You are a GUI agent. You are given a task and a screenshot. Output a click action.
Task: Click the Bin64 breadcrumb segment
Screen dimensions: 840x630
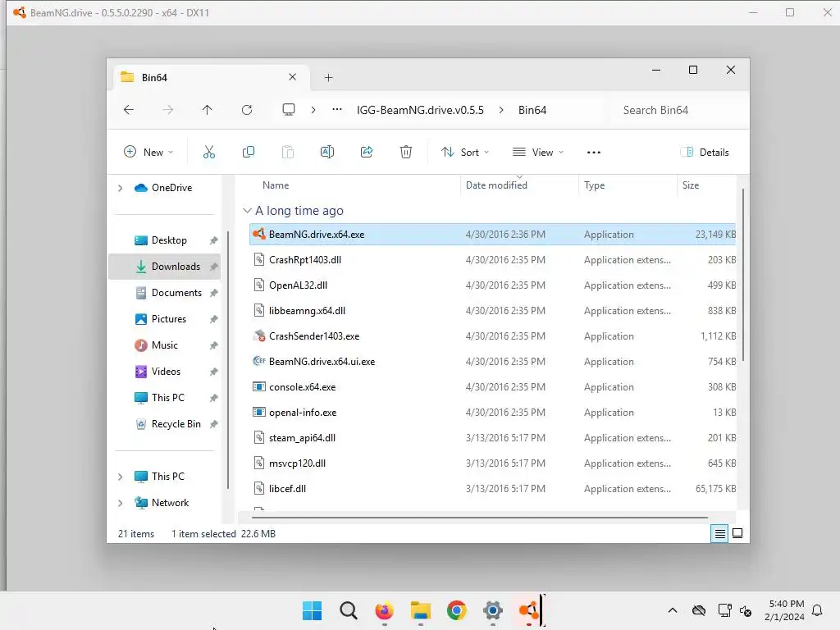click(x=532, y=110)
